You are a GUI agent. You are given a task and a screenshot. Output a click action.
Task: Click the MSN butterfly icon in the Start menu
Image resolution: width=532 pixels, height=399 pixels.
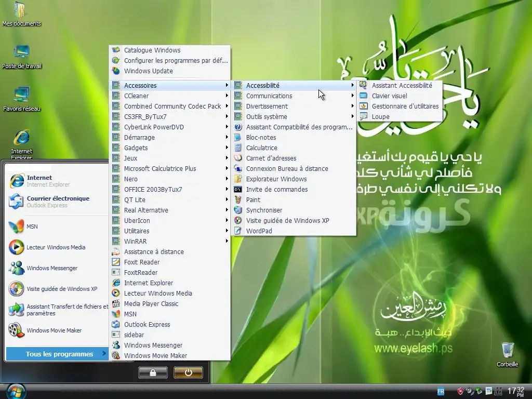[16, 227]
